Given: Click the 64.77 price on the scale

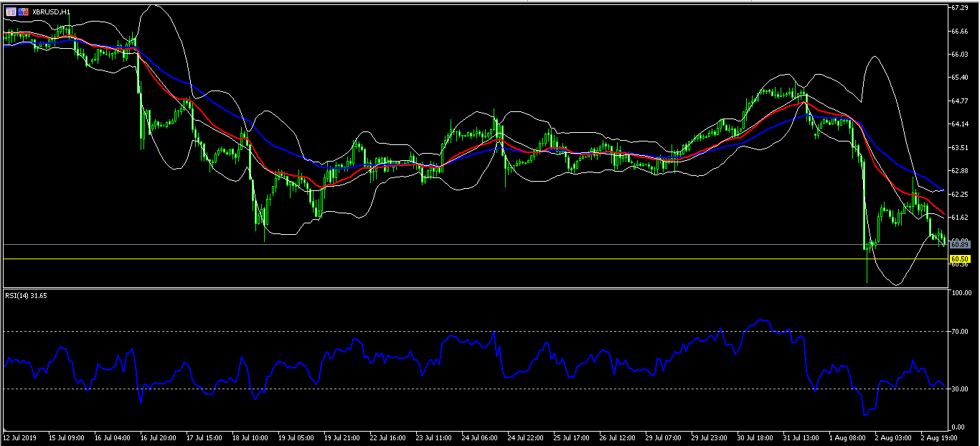Looking at the screenshot, I should 960,101.
